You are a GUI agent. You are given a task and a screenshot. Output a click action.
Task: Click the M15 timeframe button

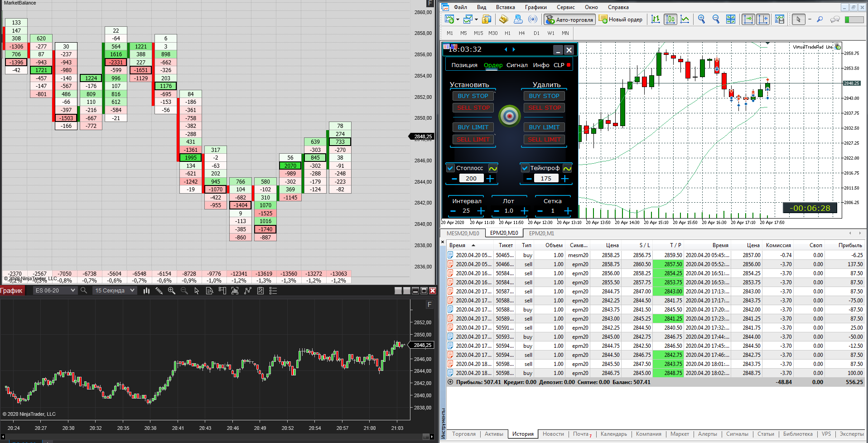478,33
